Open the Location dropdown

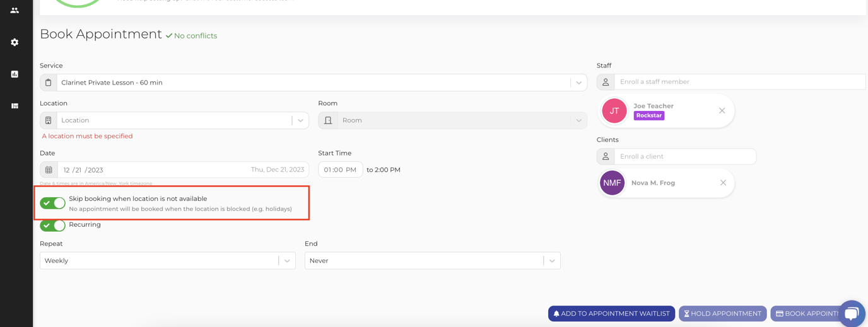pyautogui.click(x=174, y=120)
